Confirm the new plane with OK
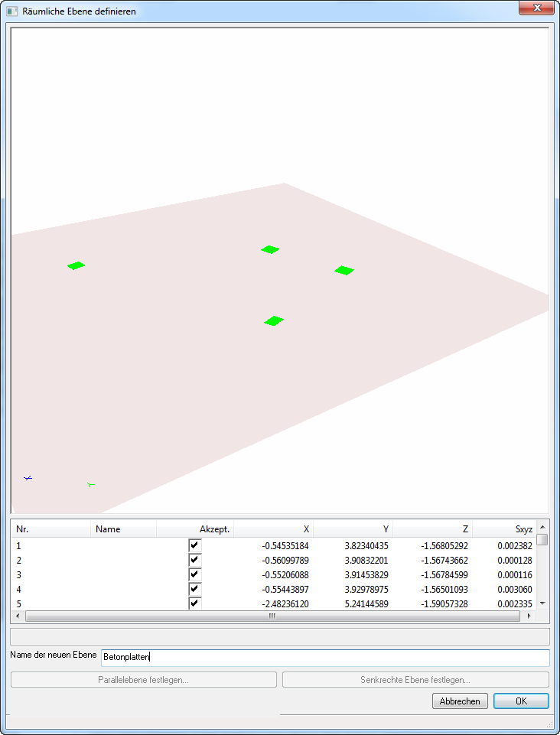The height and width of the screenshot is (735, 560). coord(520,701)
